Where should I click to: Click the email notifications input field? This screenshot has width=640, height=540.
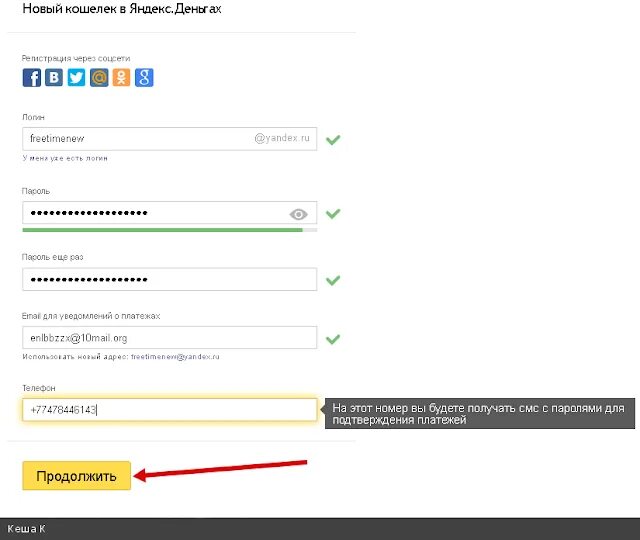[x=169, y=338]
